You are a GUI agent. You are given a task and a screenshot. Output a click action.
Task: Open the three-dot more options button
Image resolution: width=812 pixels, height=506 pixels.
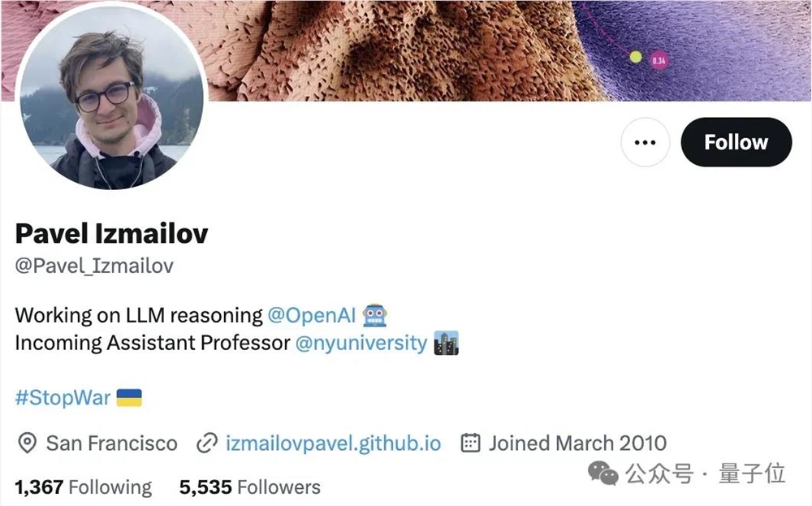pos(645,142)
